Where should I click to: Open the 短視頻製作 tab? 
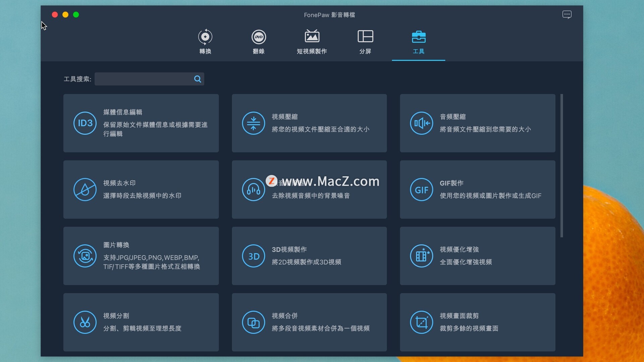(312, 42)
